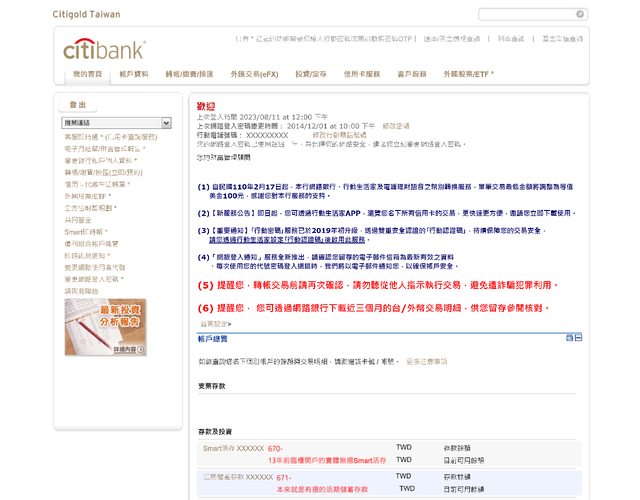The image size is (640, 500).
Task: Open the 外幣股票/ETF tab
Action: click(x=469, y=75)
